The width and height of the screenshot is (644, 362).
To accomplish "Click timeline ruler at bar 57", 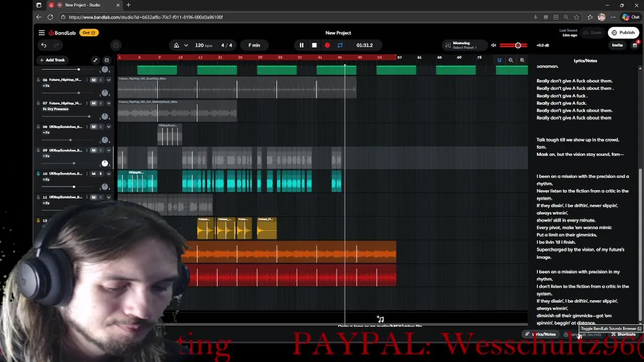I will [x=399, y=57].
